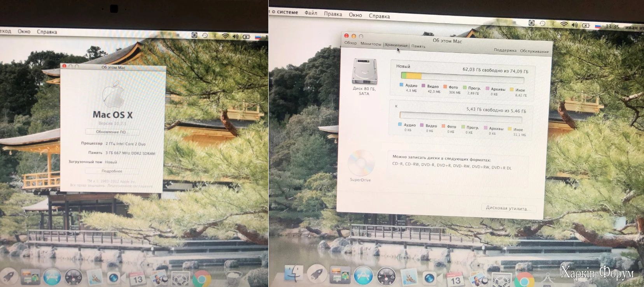Screen dimensions: 644x287
Task: Click the Wi-Fi icon in right photo's menu bar
Action: (x=564, y=24)
